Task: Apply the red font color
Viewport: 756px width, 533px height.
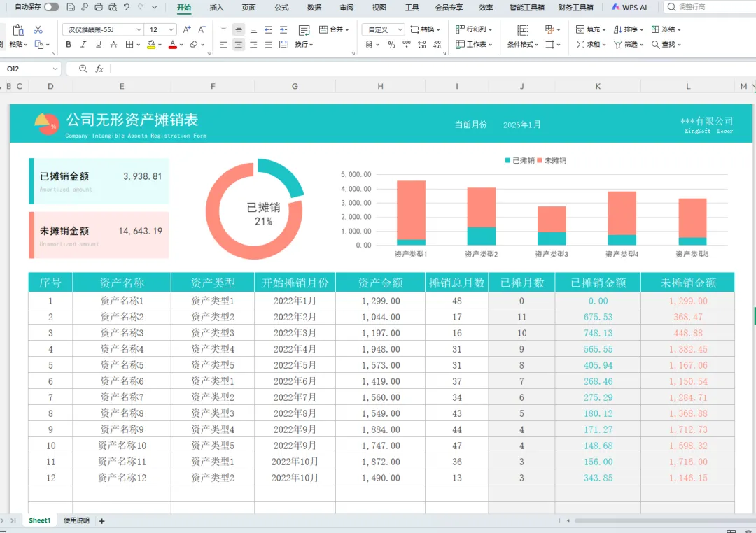Action: [x=173, y=44]
